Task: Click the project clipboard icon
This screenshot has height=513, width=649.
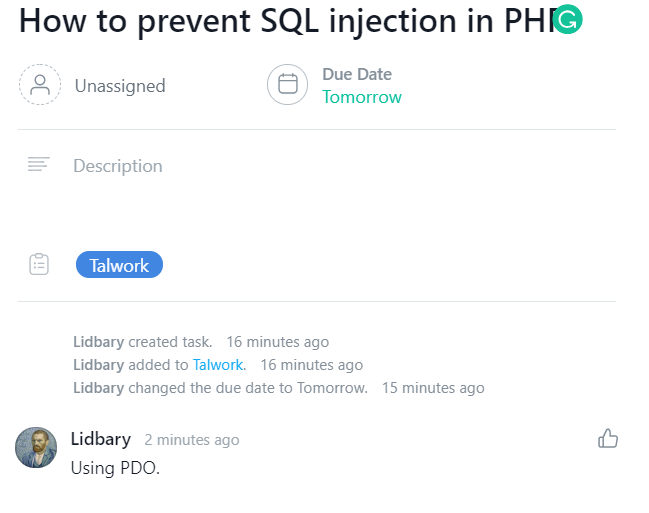Action: click(x=39, y=265)
